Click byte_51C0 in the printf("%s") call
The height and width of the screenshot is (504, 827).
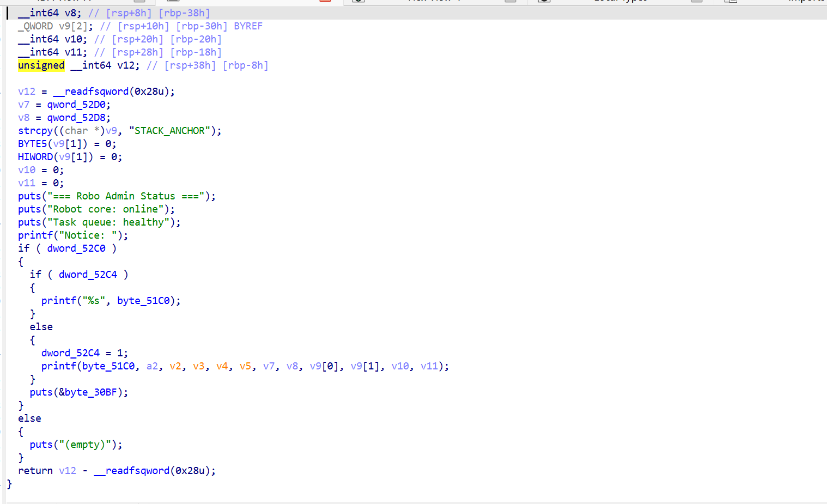(143, 301)
